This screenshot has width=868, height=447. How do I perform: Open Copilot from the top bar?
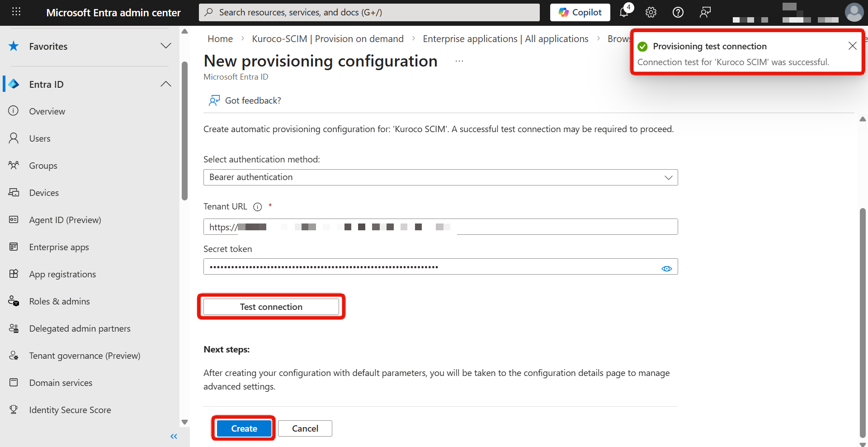[580, 12]
